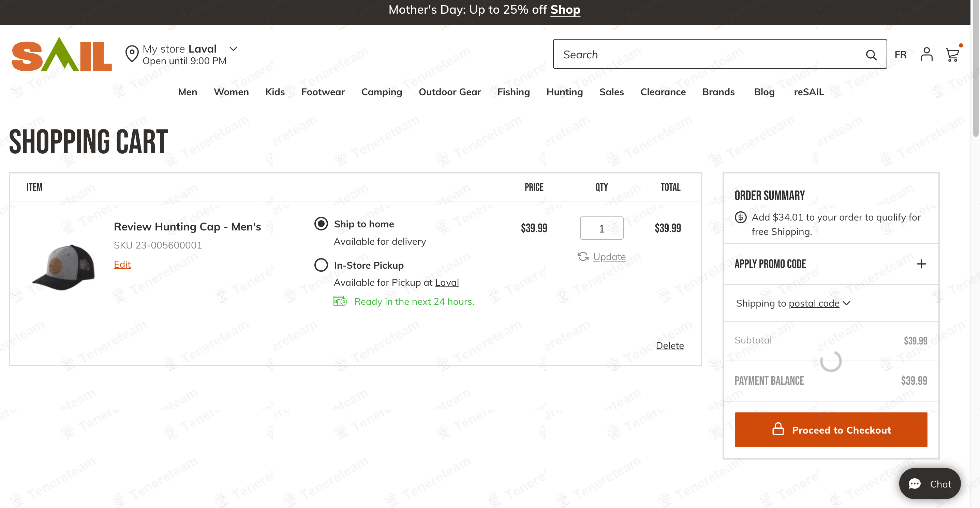This screenshot has width=980, height=508.
Task: Click the quantity input field
Action: [601, 228]
